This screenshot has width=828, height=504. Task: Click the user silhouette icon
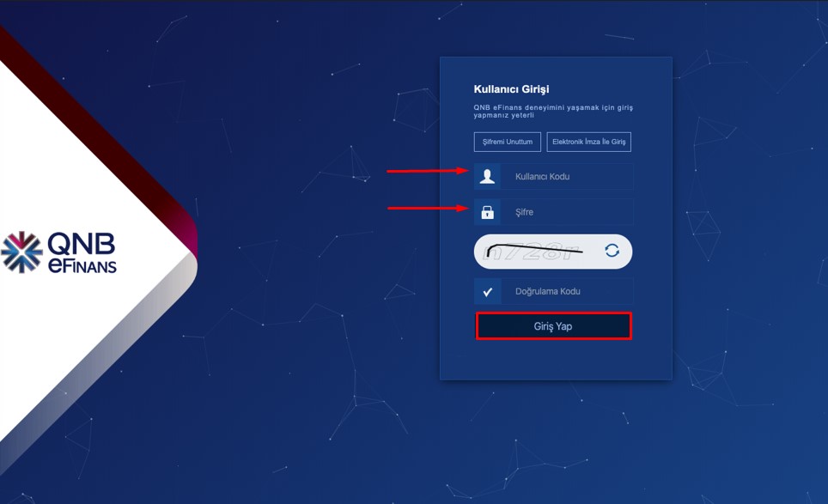tap(487, 176)
